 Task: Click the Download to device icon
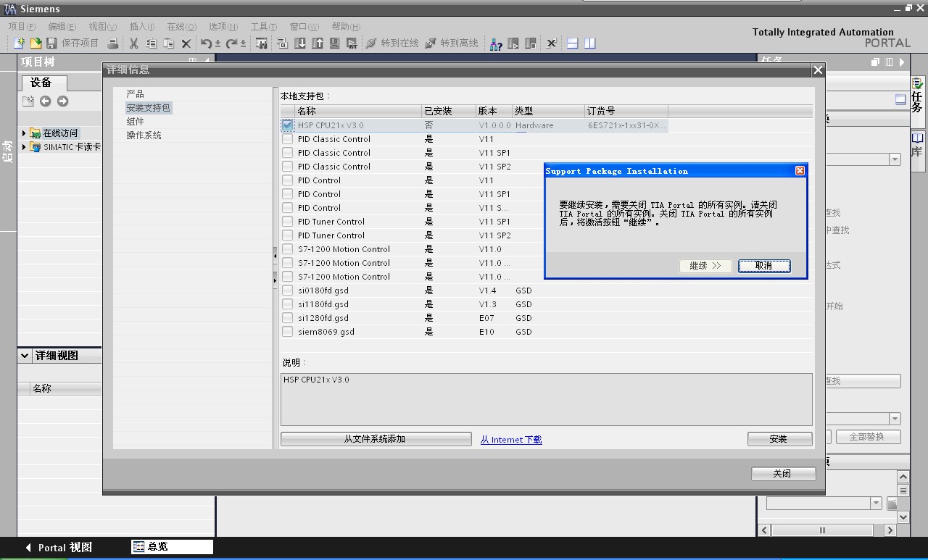pos(300,43)
